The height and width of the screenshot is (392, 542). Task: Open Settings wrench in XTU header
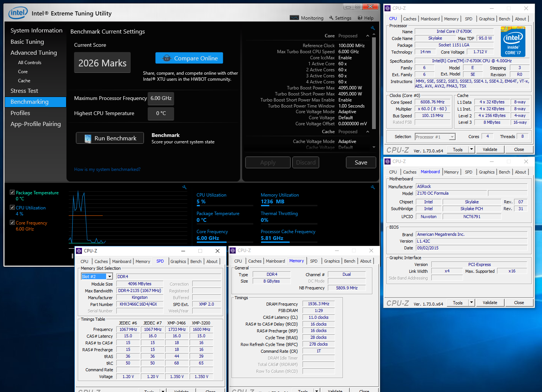click(x=331, y=18)
